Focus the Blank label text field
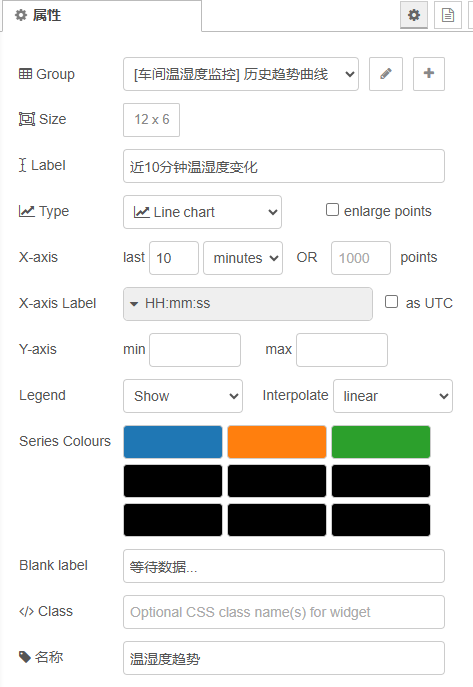The width and height of the screenshot is (473, 687). (x=284, y=566)
